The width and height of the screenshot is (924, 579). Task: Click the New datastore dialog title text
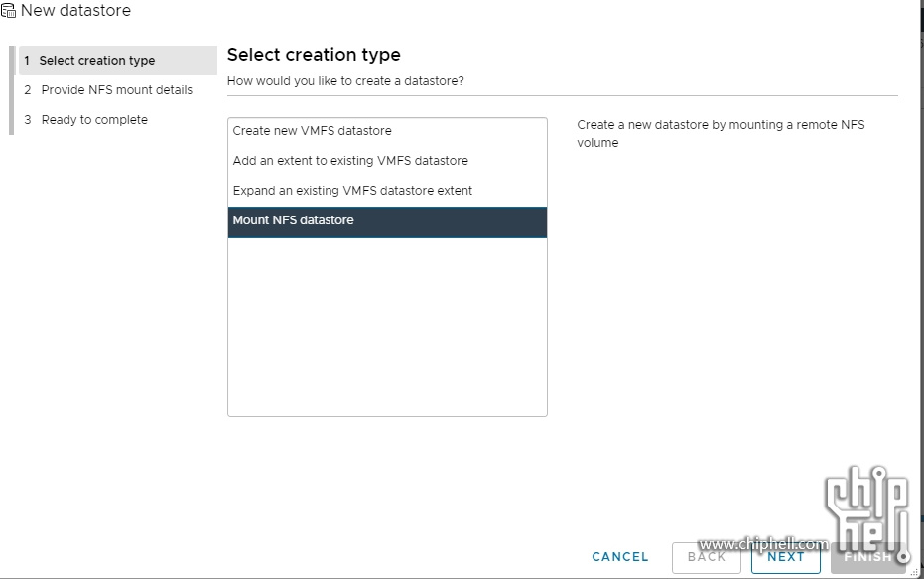[x=76, y=11]
